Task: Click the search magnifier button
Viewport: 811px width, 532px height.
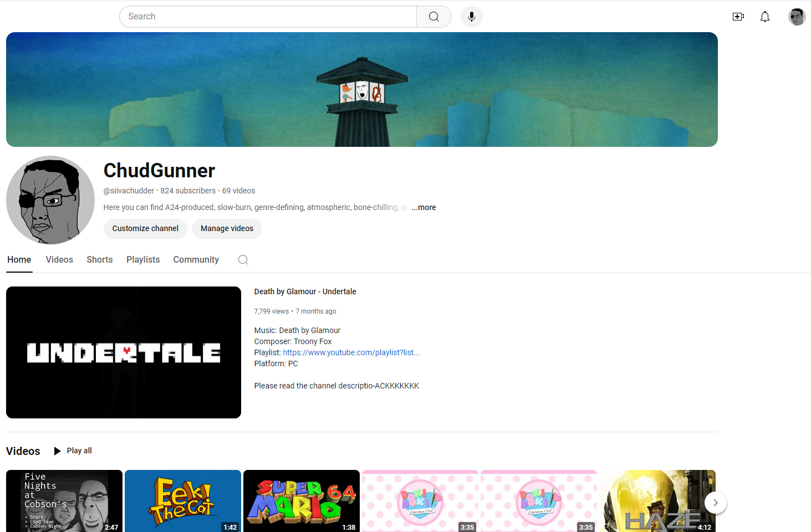Action: [434, 17]
